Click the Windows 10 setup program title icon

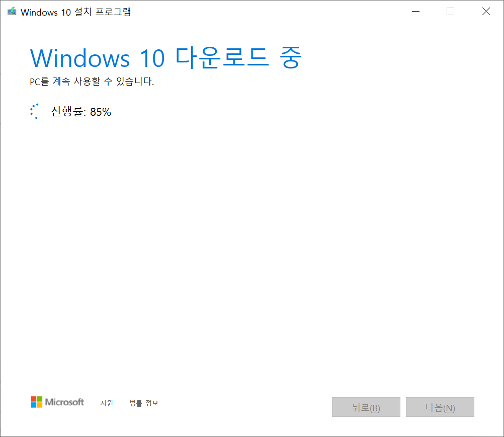[x=12, y=12]
